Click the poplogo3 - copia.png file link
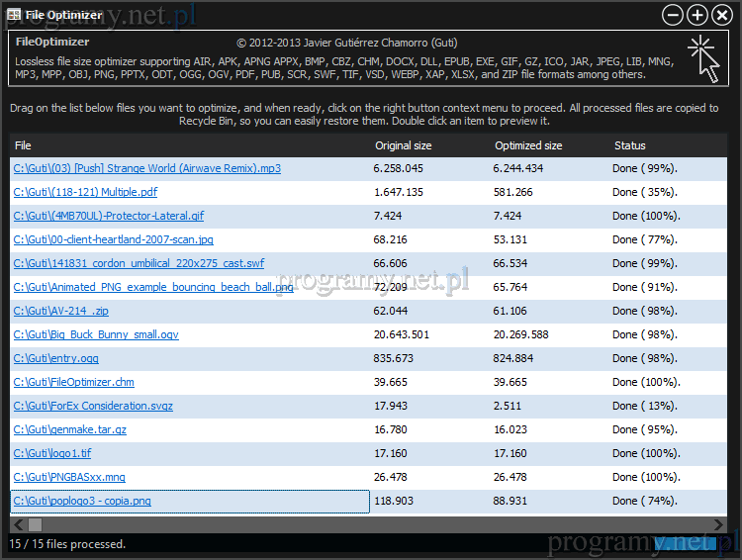 click(82, 502)
